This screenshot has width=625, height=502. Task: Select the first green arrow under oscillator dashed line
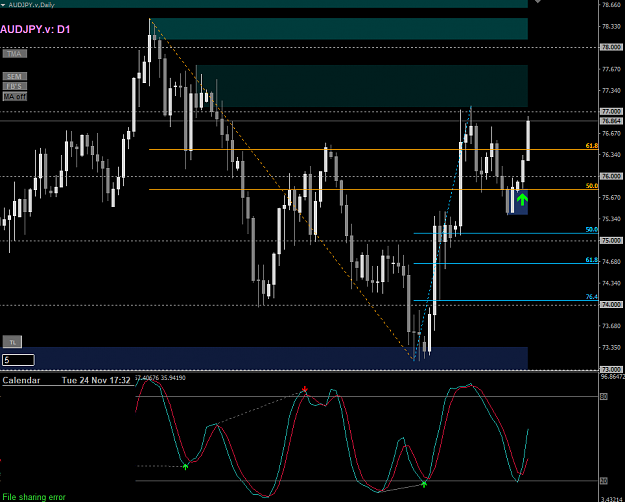(185, 466)
